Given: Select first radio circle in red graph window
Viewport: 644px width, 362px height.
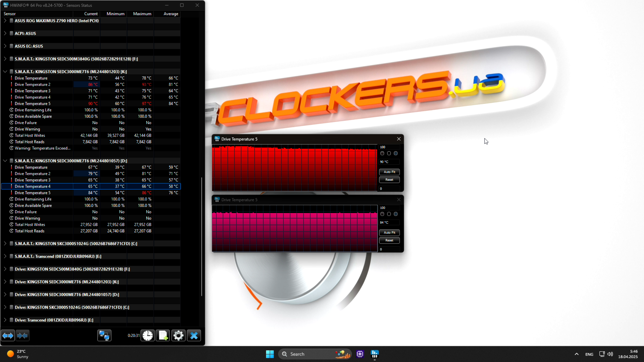Looking at the screenshot, I should pyautogui.click(x=382, y=154).
